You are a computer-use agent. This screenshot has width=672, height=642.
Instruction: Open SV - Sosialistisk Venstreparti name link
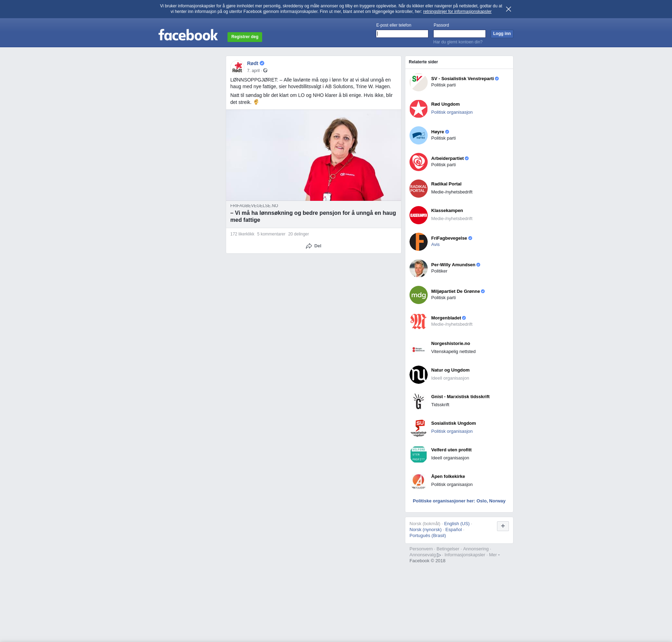point(462,79)
